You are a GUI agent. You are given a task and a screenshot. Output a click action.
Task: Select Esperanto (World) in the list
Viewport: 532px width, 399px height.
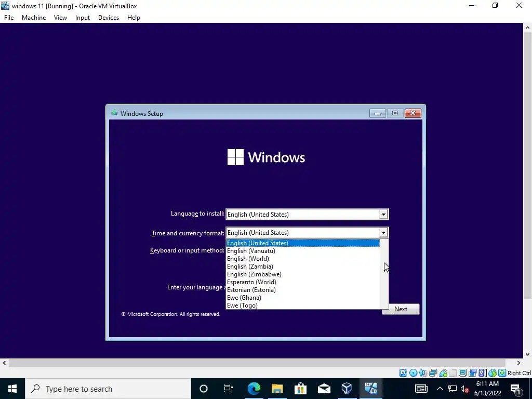(x=303, y=282)
